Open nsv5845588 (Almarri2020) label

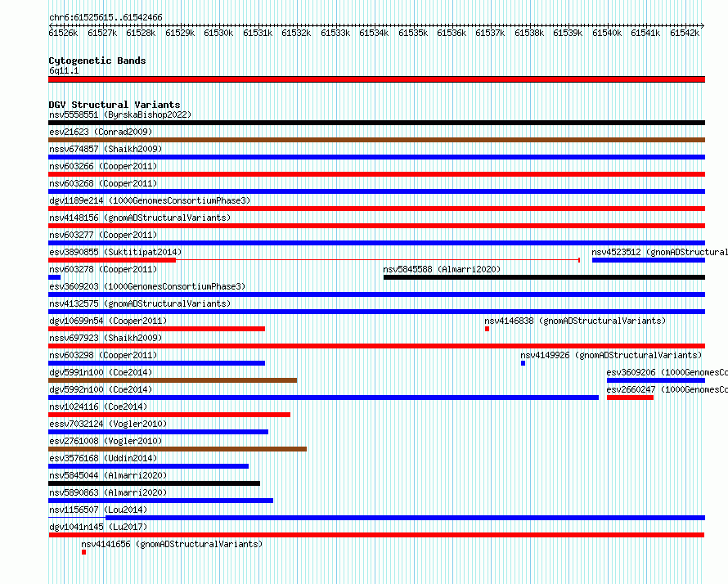tap(442, 269)
